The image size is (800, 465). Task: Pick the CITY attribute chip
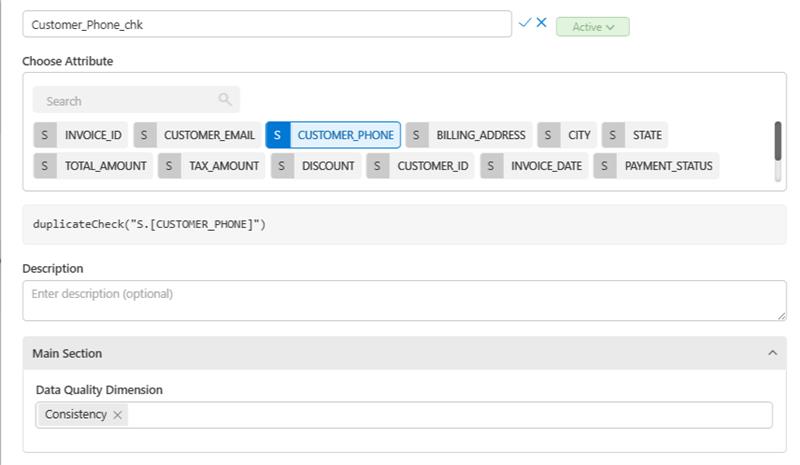567,135
